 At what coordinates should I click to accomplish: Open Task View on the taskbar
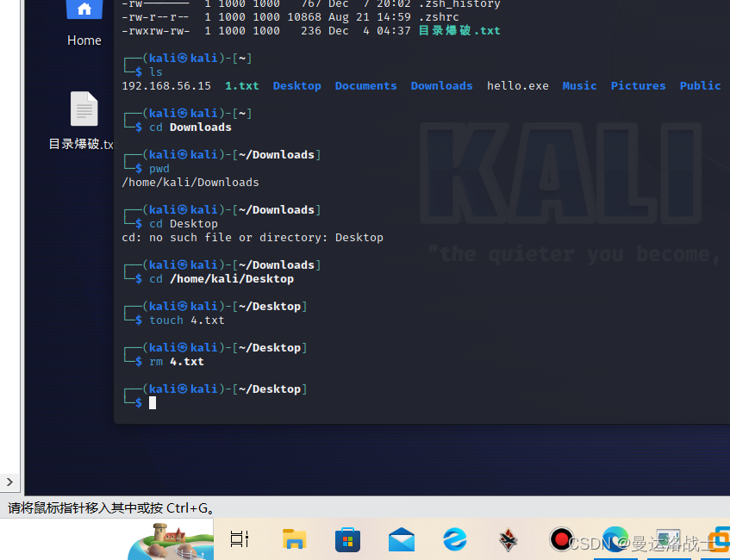[x=240, y=539]
